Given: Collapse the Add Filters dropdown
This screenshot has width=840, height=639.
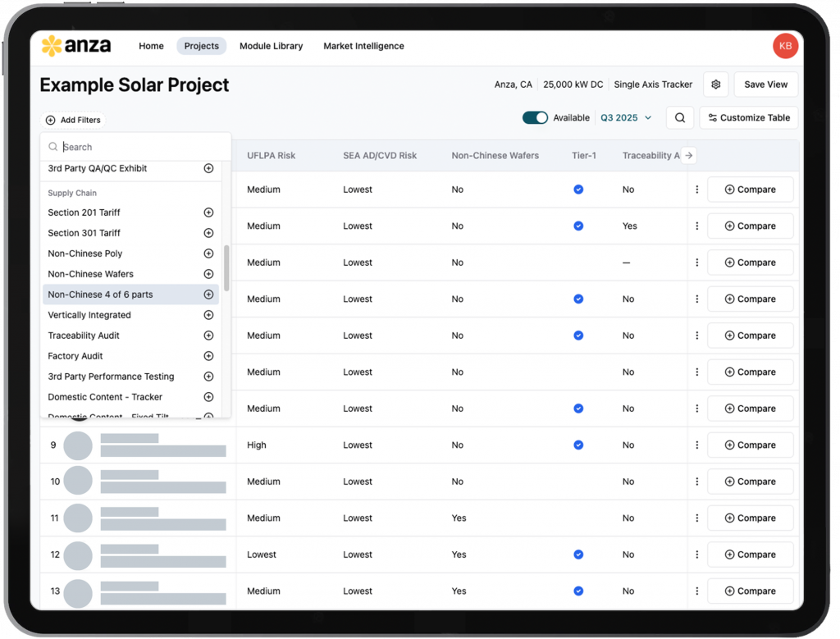Looking at the screenshot, I should click(x=73, y=121).
